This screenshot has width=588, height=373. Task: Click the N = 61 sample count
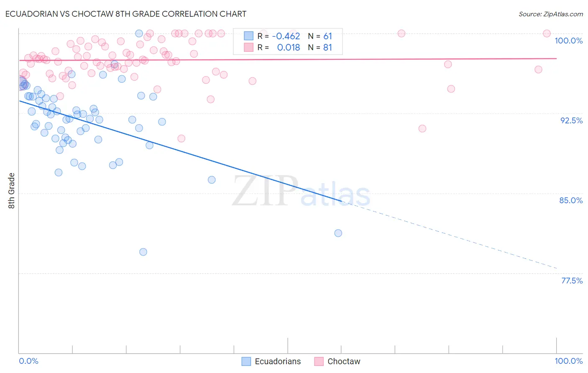[320, 36]
